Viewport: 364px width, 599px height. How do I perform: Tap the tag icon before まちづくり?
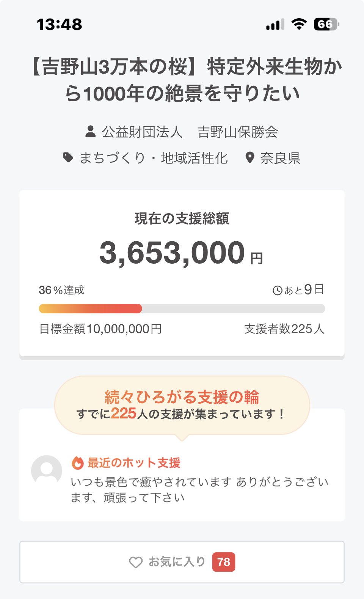pos(68,157)
